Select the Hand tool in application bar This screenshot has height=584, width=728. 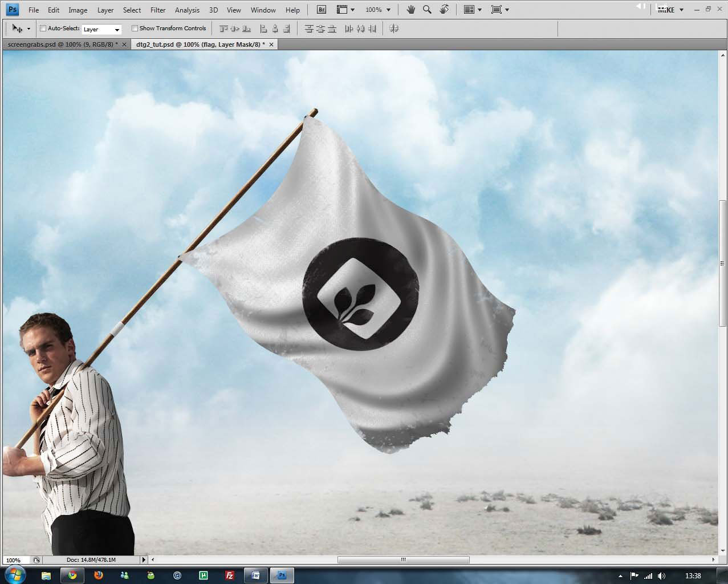pos(410,10)
